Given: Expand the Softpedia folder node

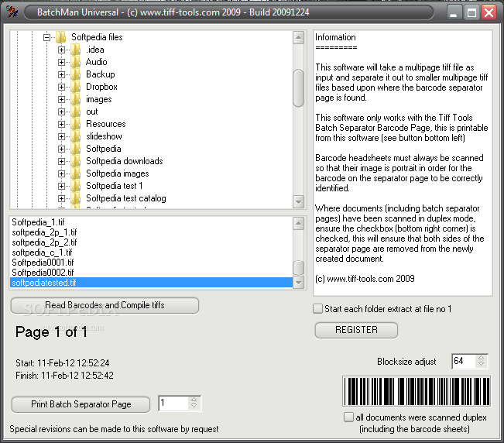Looking at the screenshot, I should point(61,149).
